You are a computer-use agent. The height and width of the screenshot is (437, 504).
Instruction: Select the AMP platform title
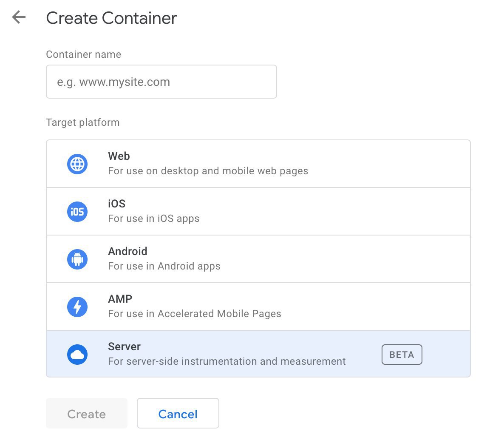(x=120, y=299)
